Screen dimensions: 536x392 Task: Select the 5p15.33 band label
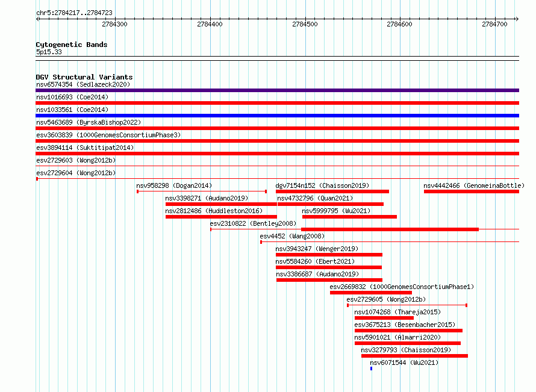49,52
